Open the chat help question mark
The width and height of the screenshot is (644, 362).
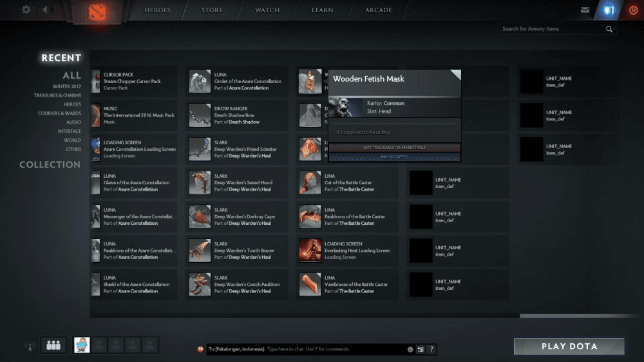click(431, 349)
